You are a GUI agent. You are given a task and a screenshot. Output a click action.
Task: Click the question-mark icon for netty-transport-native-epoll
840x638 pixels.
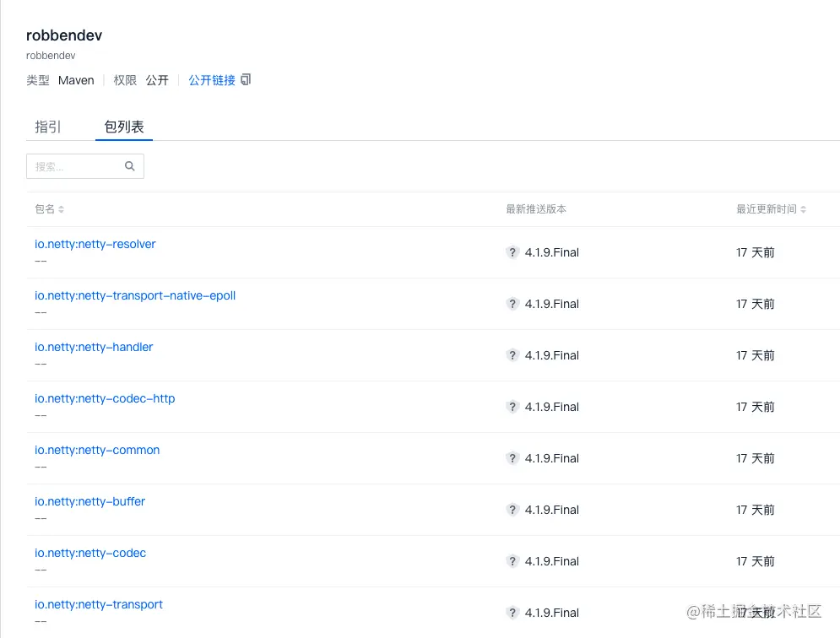pos(512,304)
